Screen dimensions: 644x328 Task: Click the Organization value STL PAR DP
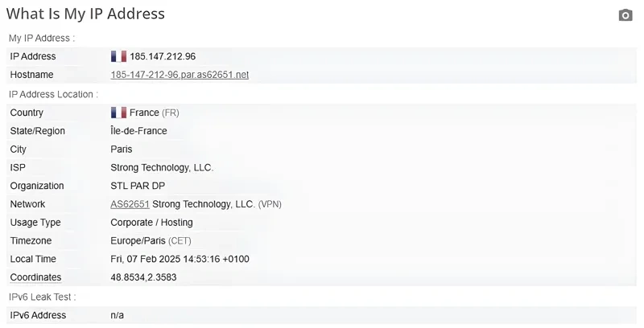click(138, 186)
